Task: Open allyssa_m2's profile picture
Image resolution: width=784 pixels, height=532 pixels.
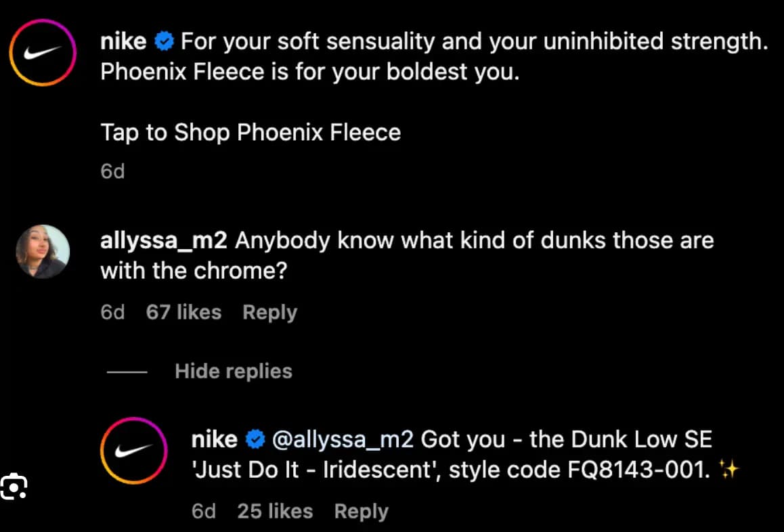Action: (x=43, y=252)
